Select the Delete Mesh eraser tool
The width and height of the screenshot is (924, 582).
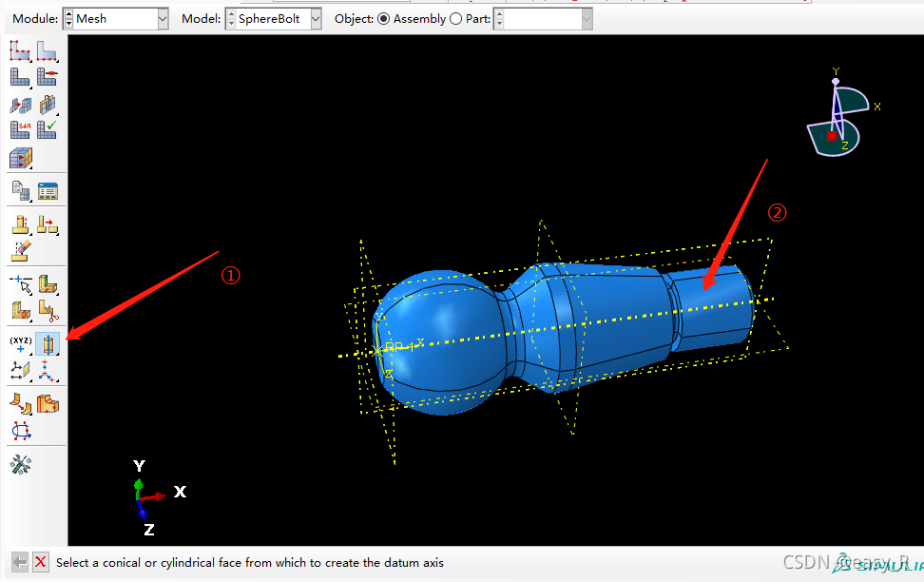point(21,250)
